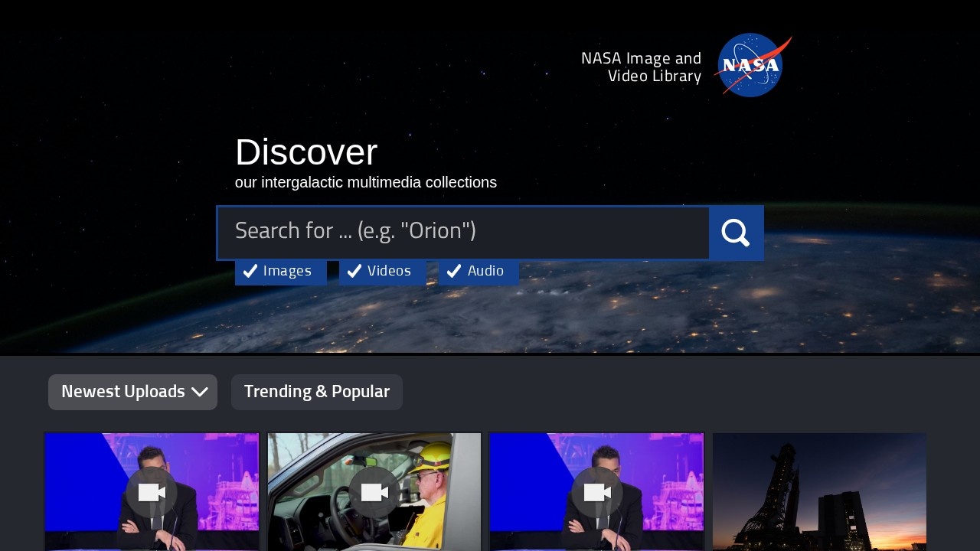This screenshot has height=551, width=980.
Task: Click the camera icon on the truck video
Action: (374, 492)
